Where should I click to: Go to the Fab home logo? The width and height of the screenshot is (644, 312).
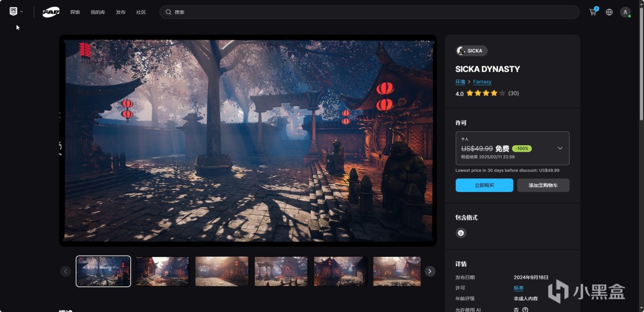click(51, 12)
